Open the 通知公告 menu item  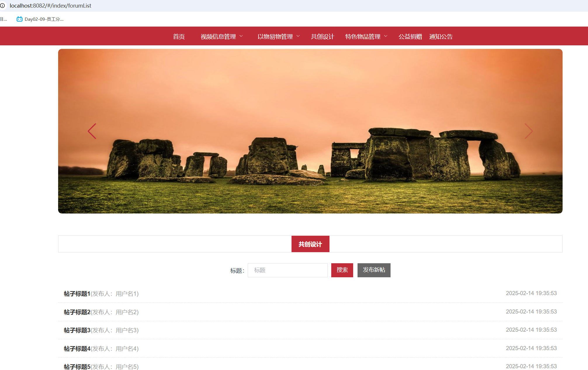[x=441, y=37]
